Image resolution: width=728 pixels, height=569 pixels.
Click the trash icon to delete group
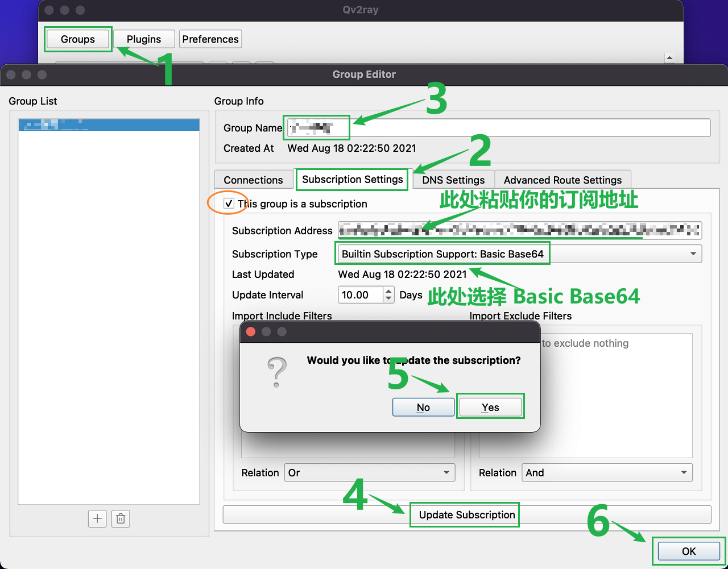tap(121, 518)
